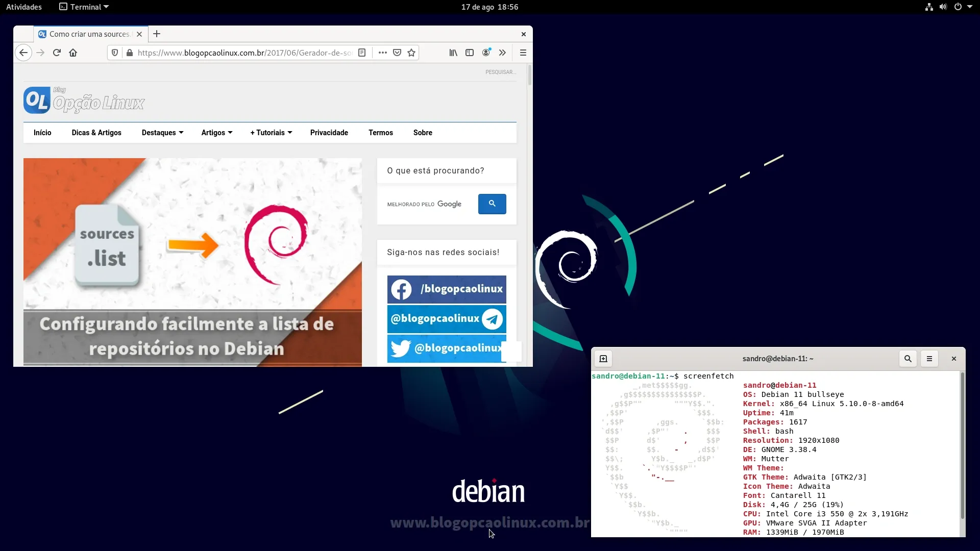This screenshot has height=551, width=980.
Task: Open Firefox library icon
Action: tap(453, 53)
